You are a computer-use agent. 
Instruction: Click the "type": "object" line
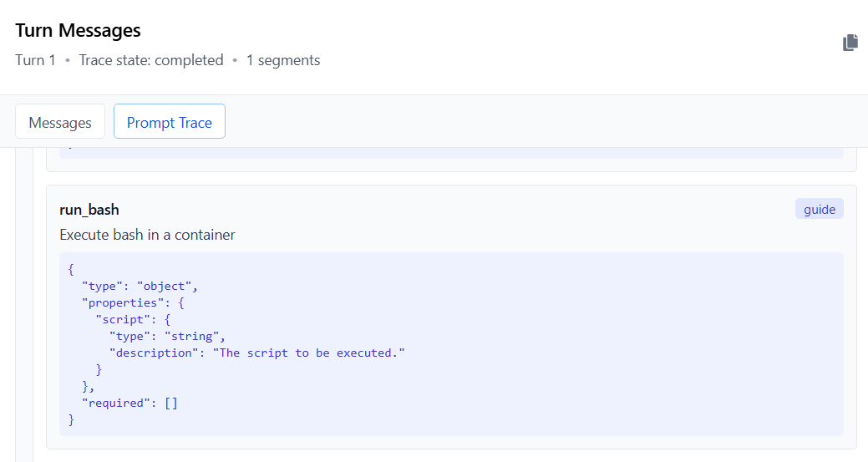[x=140, y=286]
